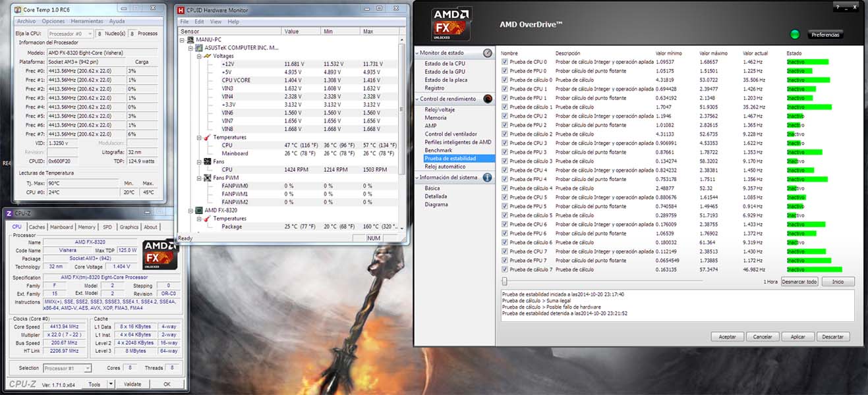Image resolution: width=868 pixels, height=395 pixels.
Task: Click the MANU-PC computer icon in tree
Action: coord(191,39)
